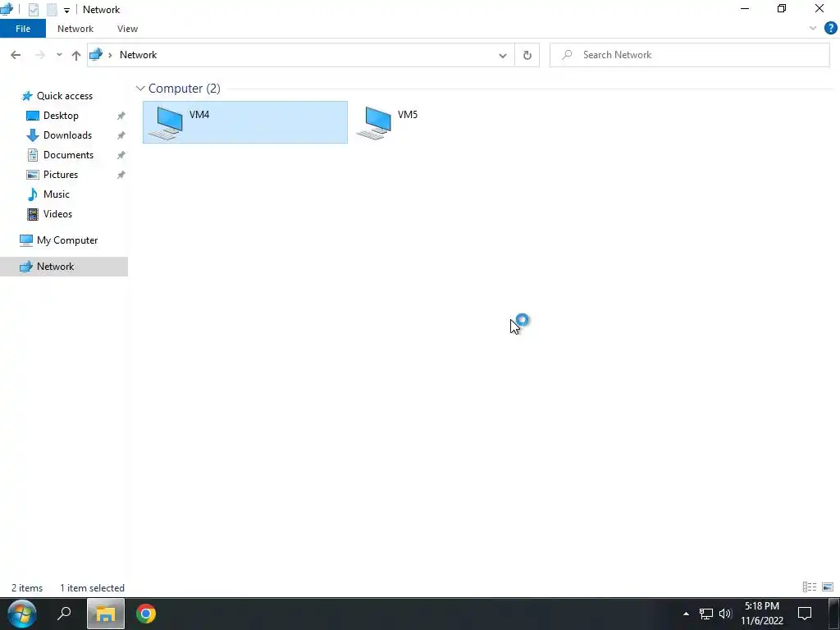
Task: Open the recent locations dropdown arrow
Action: click(59, 55)
